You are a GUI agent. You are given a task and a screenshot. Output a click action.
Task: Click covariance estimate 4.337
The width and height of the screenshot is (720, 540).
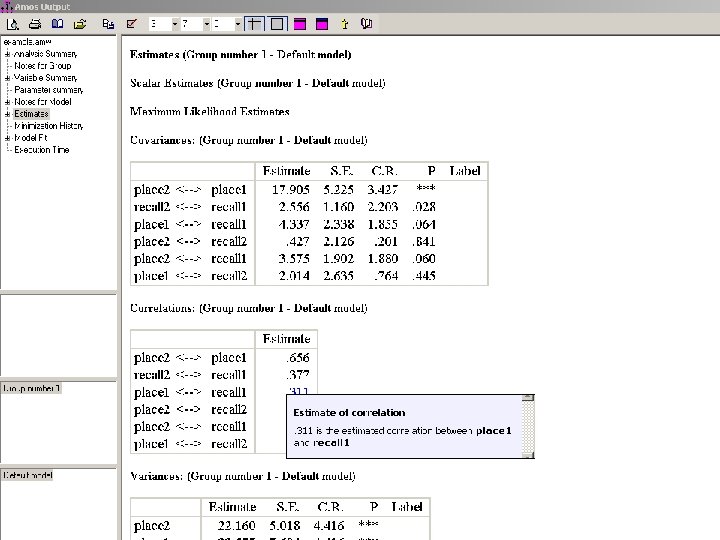294,225
